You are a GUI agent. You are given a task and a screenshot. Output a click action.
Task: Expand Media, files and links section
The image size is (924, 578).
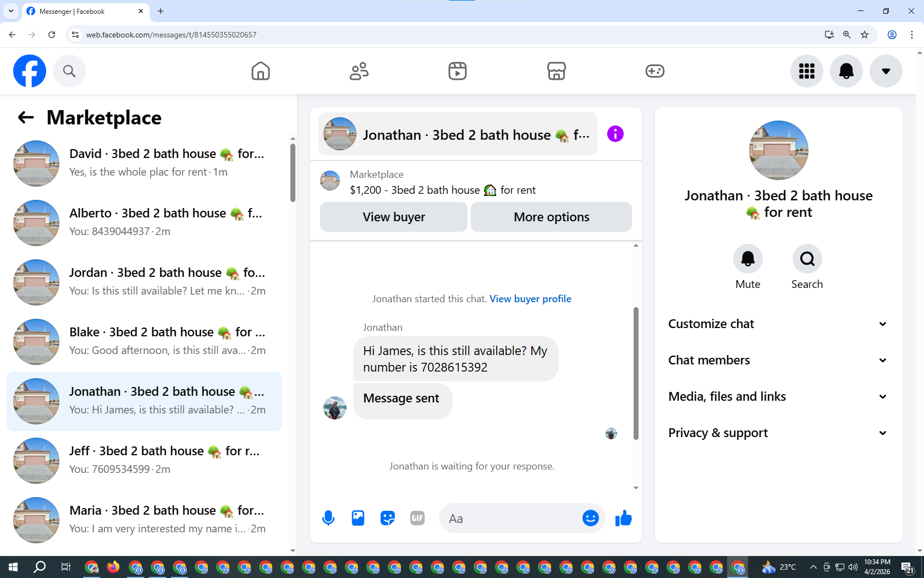778,396
